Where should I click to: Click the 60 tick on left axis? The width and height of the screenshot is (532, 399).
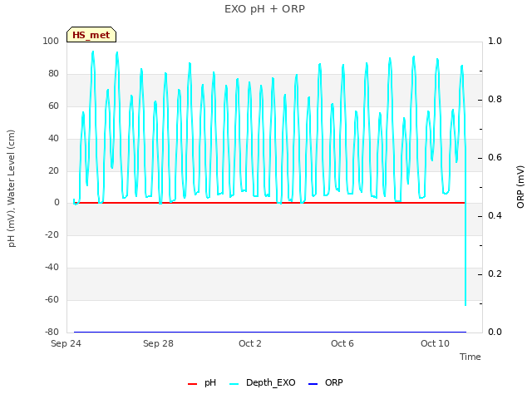coord(53,106)
